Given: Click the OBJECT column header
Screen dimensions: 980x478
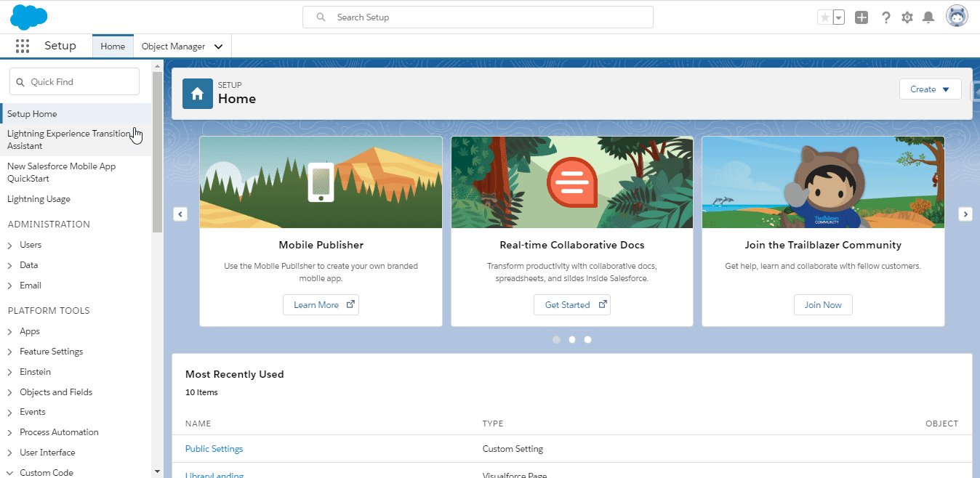Looking at the screenshot, I should [x=941, y=424].
